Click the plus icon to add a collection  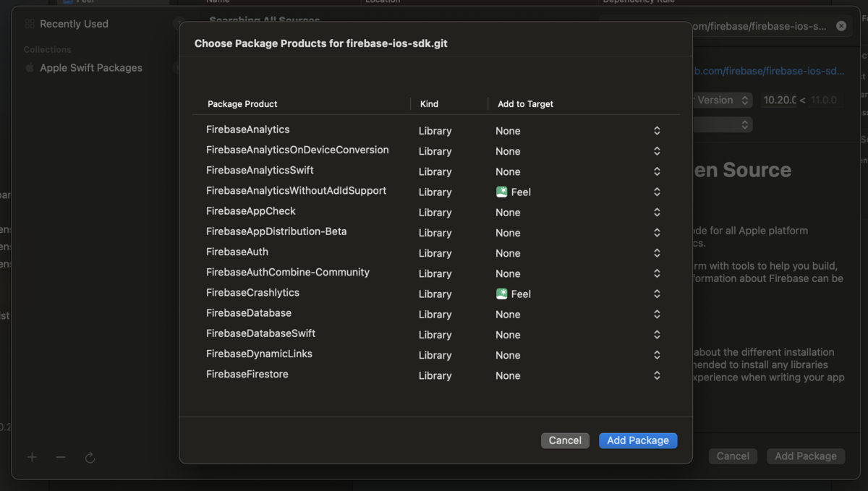tap(32, 457)
